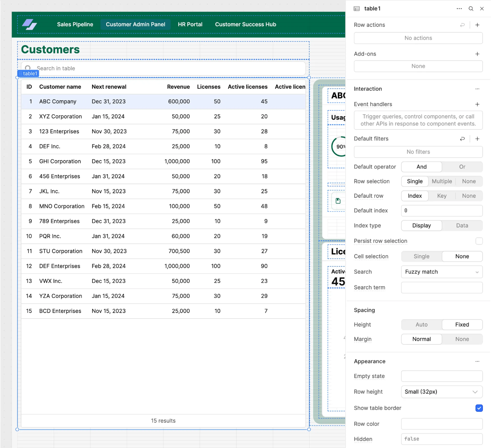Click the No actions placeholder box
This screenshot has width=491, height=448.
(418, 38)
